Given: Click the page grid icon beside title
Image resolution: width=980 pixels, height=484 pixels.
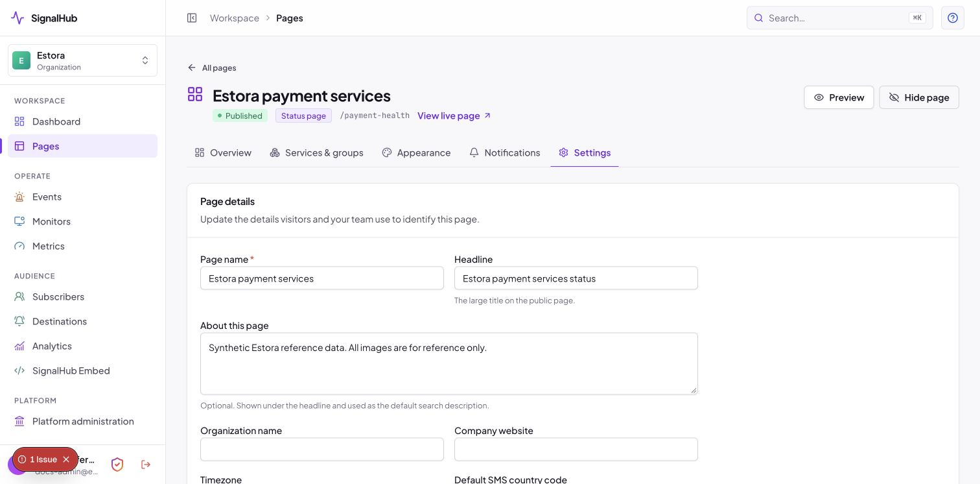Looking at the screenshot, I should click(195, 95).
